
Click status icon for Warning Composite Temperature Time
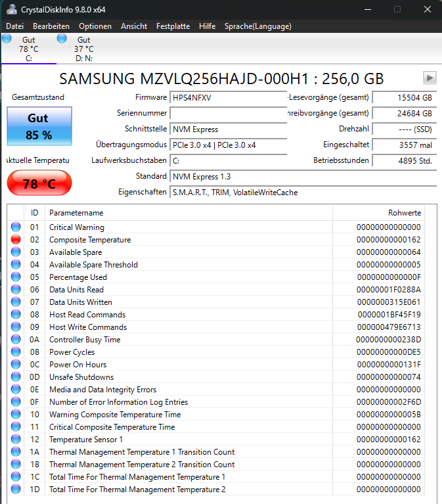16,415
